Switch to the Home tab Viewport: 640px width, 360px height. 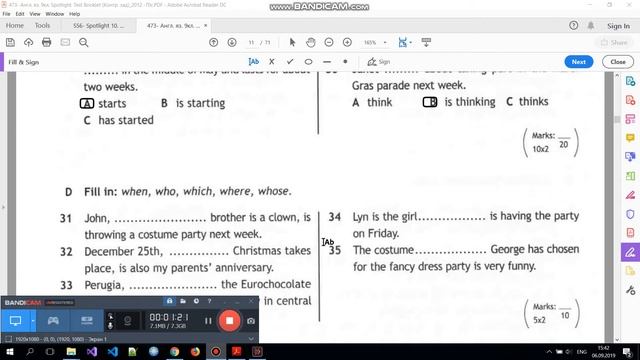pos(15,25)
